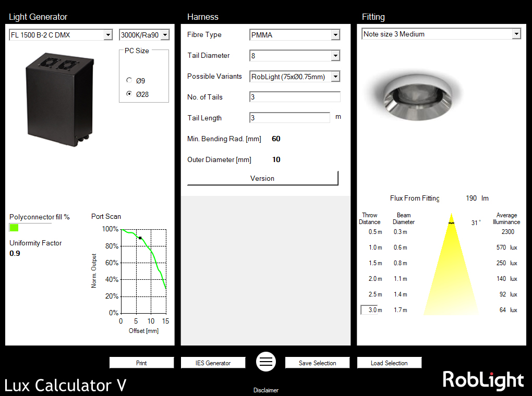Screen dimensions: 532x396
Task: Click the light generator product image
Action: pos(59,100)
